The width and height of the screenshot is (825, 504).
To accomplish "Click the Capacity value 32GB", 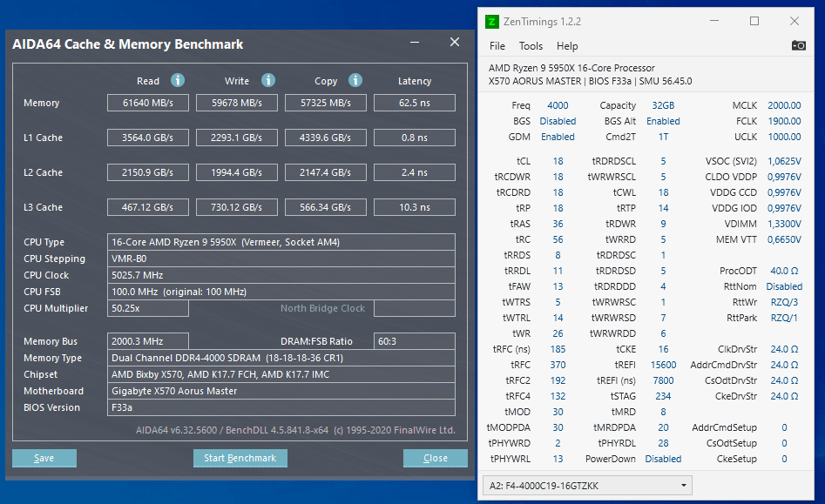I will [663, 105].
